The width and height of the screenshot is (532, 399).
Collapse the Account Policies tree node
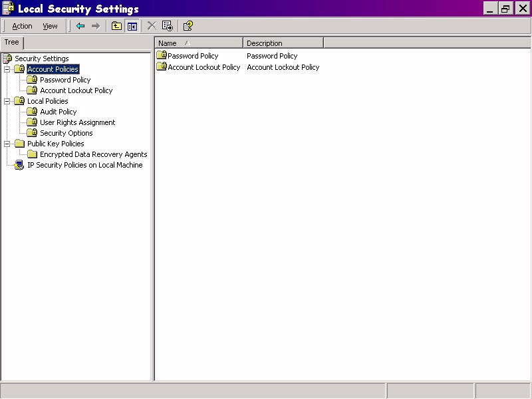click(x=7, y=69)
